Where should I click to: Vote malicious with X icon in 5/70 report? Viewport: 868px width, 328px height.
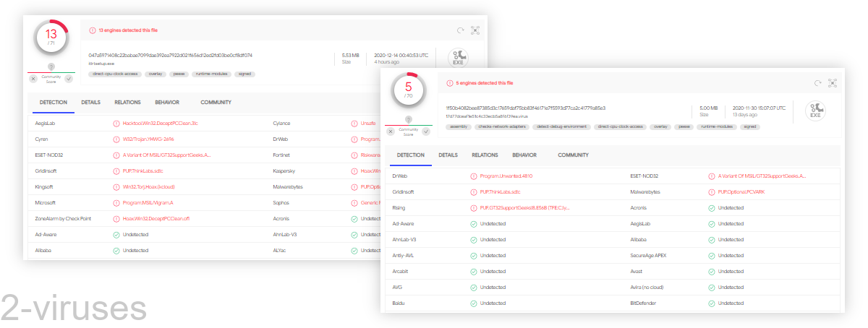391,131
